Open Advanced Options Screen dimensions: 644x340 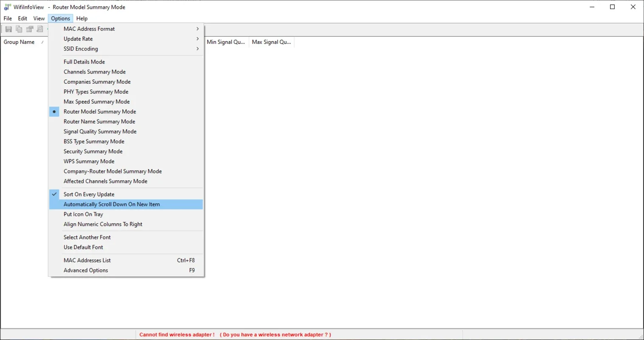coord(126,270)
